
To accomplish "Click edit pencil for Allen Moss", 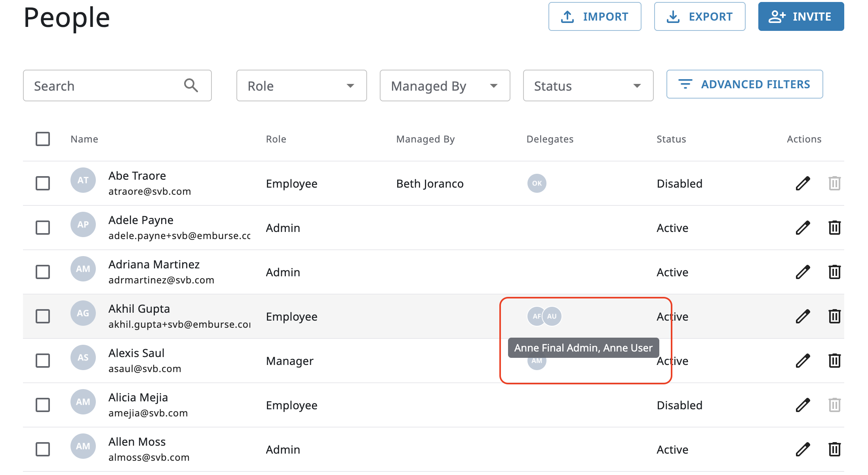I will [x=803, y=449].
